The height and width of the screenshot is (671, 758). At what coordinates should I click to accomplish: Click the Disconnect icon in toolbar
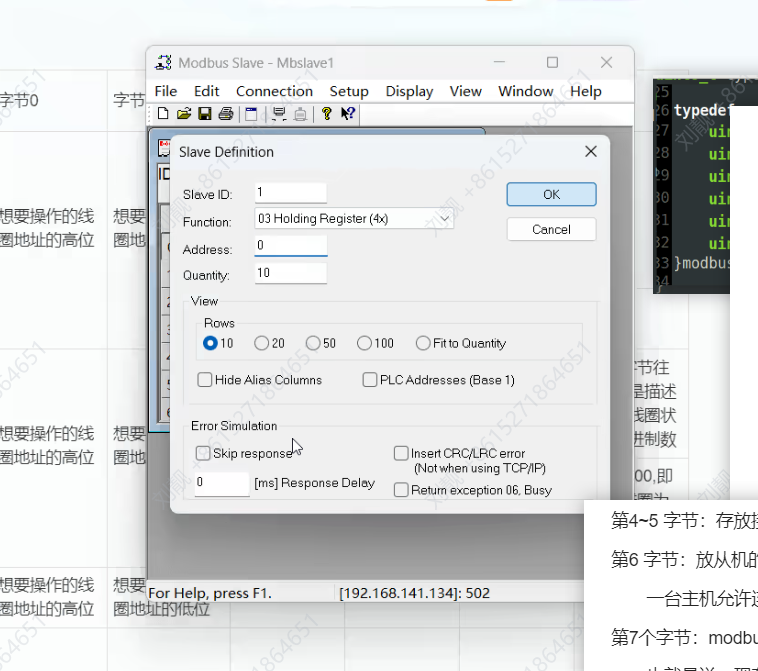pos(300,114)
